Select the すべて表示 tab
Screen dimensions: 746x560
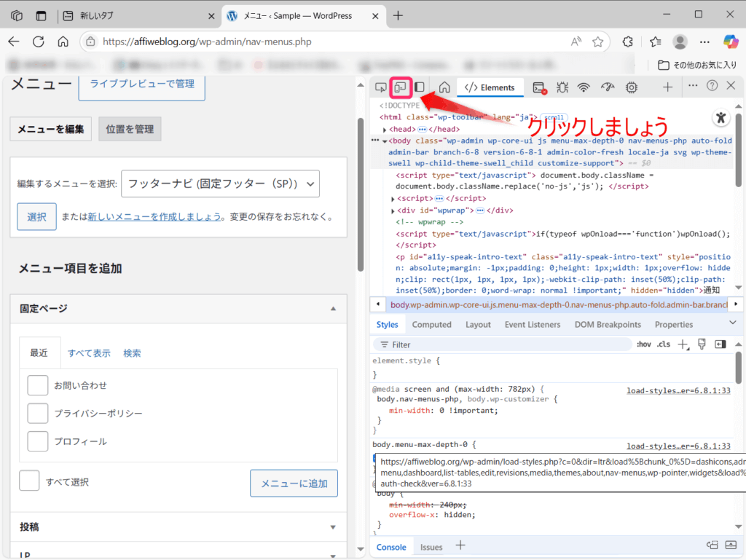[x=89, y=353]
